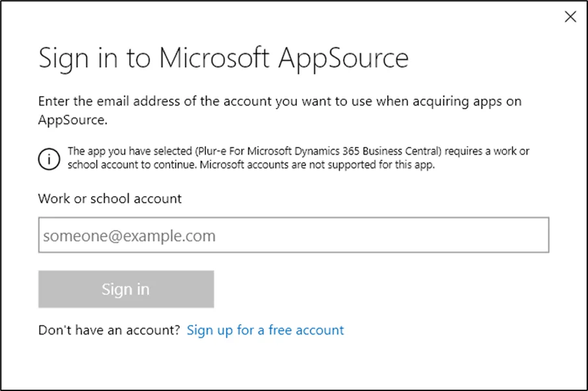Click the 'Don't have an account?' text

point(109,330)
